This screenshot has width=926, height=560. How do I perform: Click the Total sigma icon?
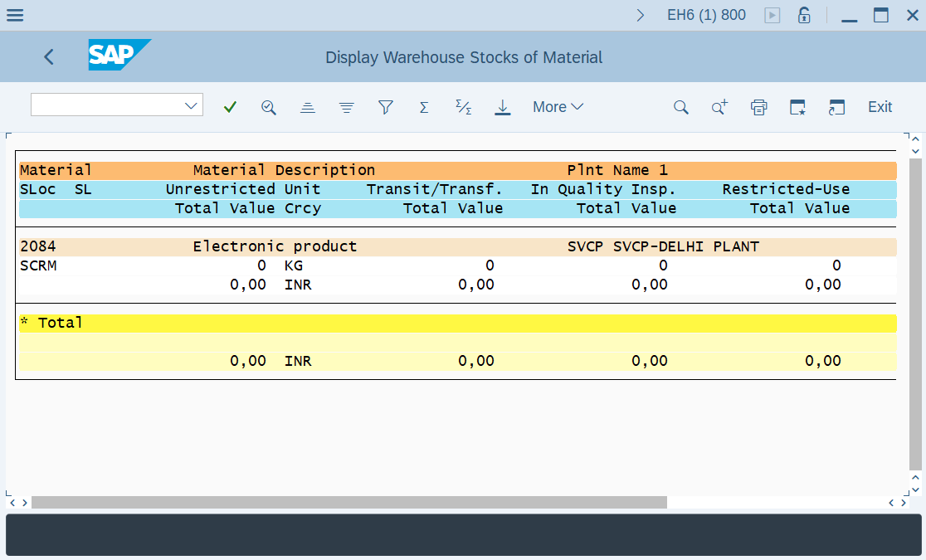(424, 107)
